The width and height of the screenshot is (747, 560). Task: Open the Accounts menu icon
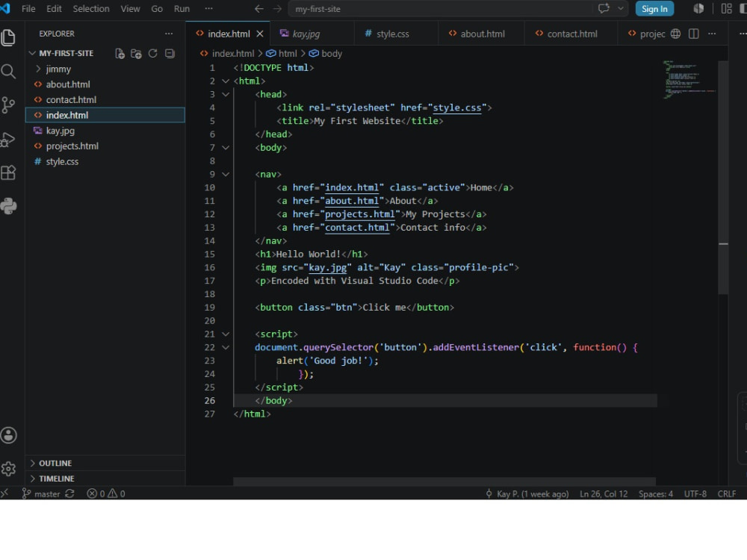point(8,435)
